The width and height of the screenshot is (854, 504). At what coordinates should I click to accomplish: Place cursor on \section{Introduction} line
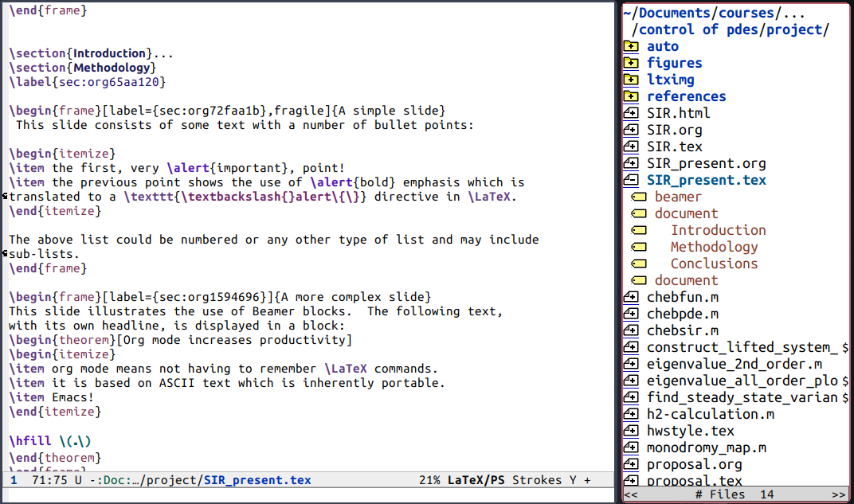[91, 53]
